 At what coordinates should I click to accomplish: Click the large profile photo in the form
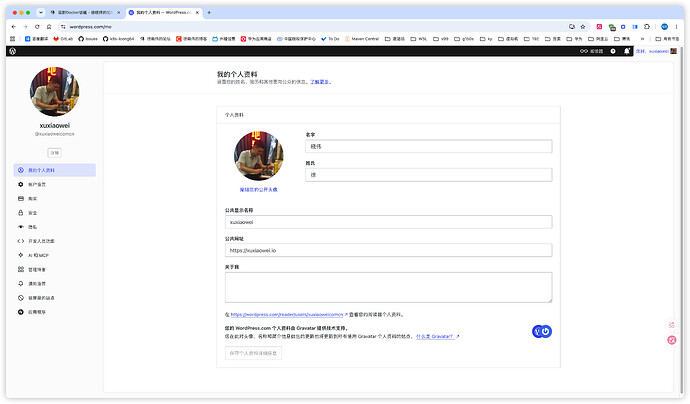tap(258, 156)
